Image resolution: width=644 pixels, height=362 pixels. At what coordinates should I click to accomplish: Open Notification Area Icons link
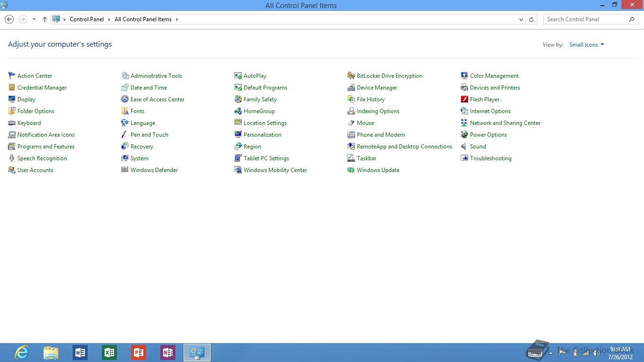(x=46, y=134)
